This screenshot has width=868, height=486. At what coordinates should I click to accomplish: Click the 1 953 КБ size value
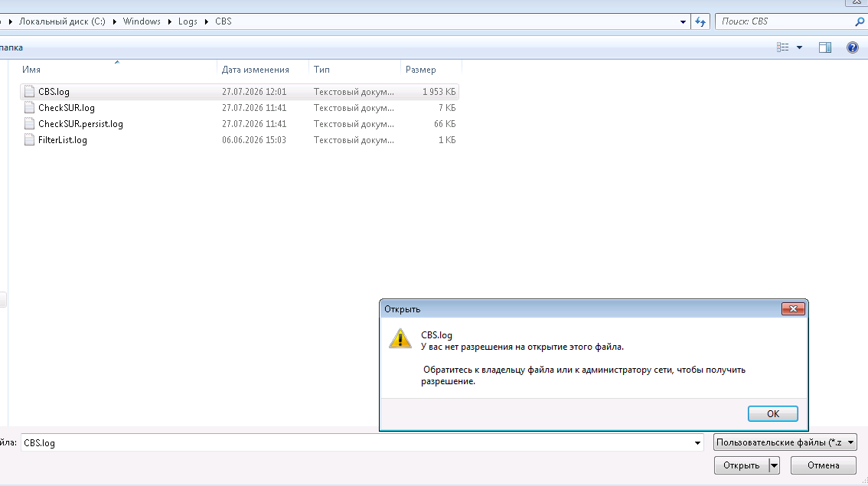click(x=439, y=92)
